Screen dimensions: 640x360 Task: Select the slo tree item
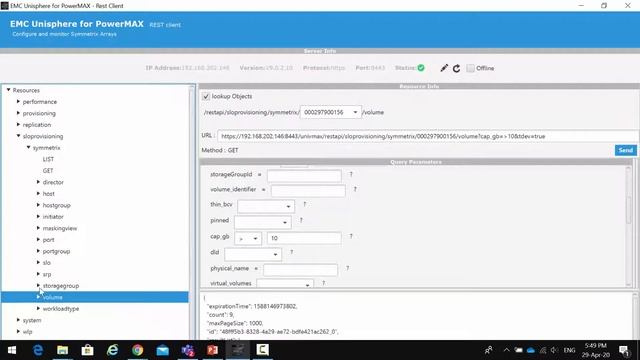tap(47, 263)
